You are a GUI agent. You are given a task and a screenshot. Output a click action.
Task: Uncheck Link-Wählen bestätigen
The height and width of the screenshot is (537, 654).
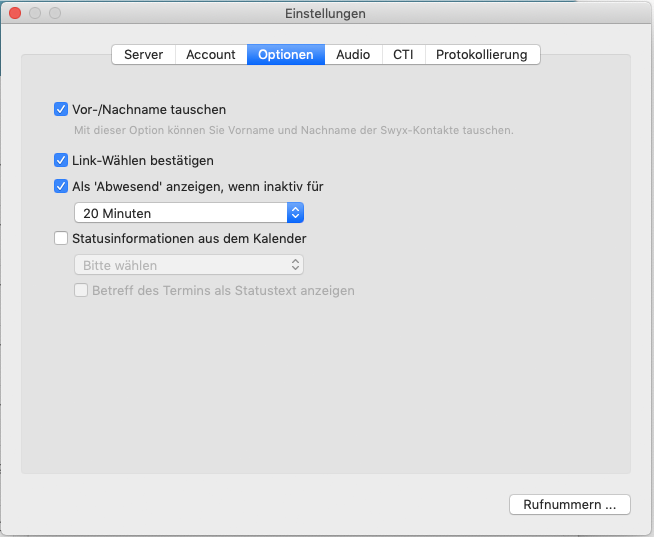click(61, 160)
